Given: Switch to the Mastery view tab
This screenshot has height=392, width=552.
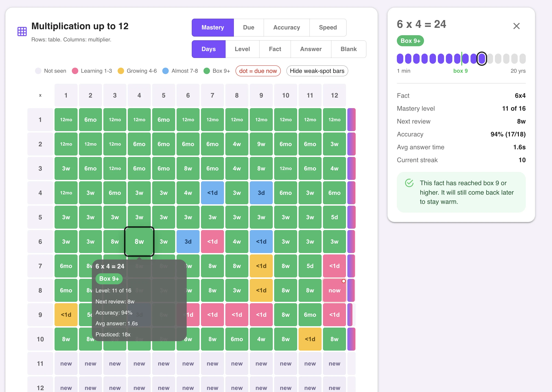Looking at the screenshot, I should [212, 28].
